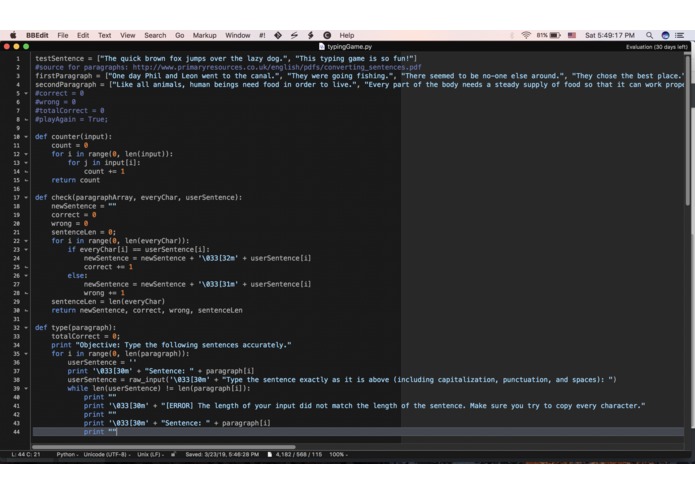Open the Text menu
The image size is (695, 494).
click(x=105, y=35)
